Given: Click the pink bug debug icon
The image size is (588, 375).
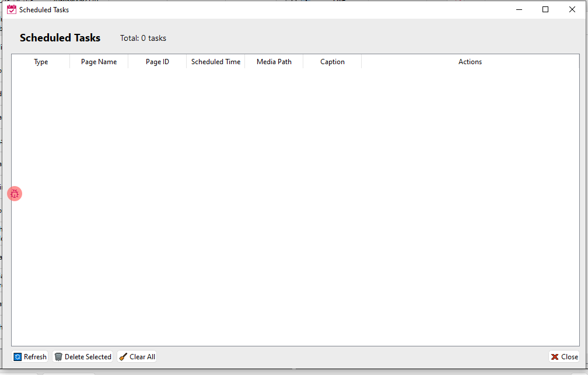Looking at the screenshot, I should click(15, 193).
